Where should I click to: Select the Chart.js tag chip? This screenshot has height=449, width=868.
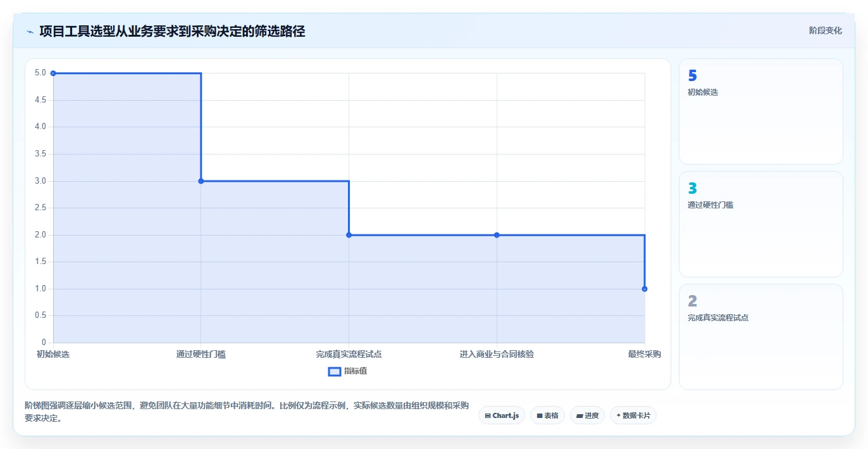click(502, 415)
